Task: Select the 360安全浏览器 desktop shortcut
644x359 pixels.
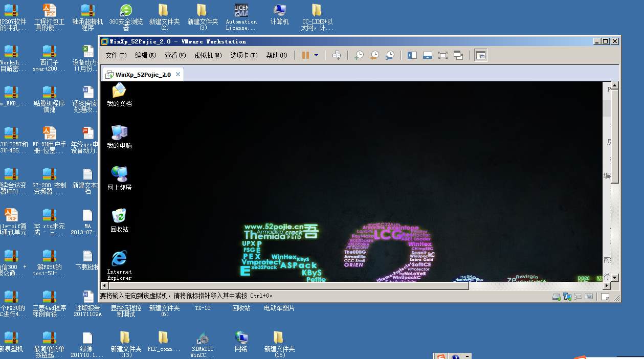Action: [126, 16]
